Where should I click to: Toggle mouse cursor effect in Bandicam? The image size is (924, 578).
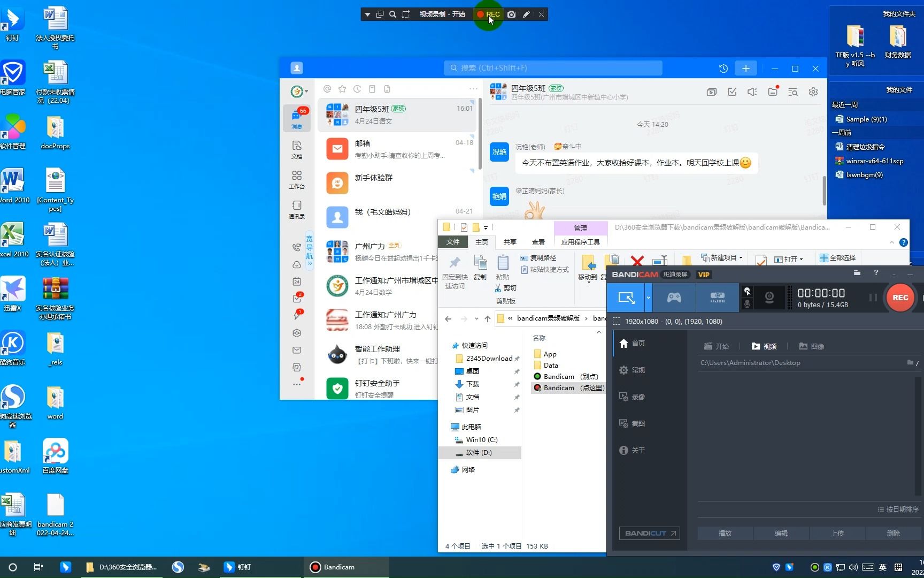click(748, 291)
